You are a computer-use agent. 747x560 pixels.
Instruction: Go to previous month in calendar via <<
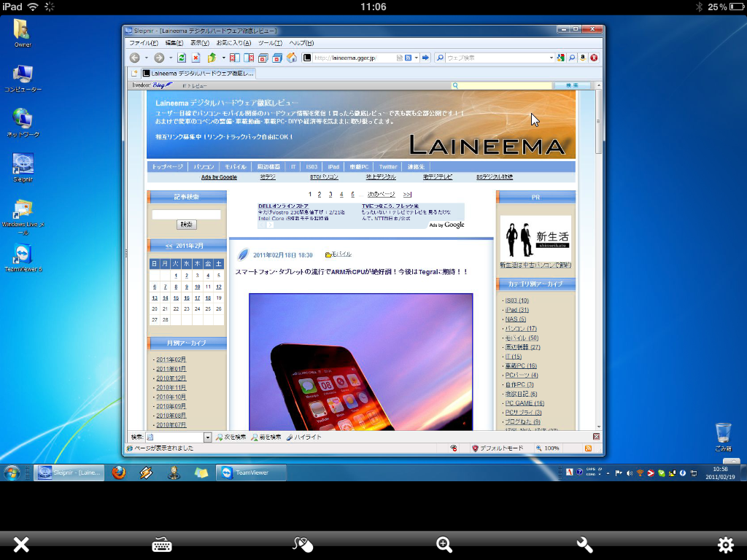(169, 246)
